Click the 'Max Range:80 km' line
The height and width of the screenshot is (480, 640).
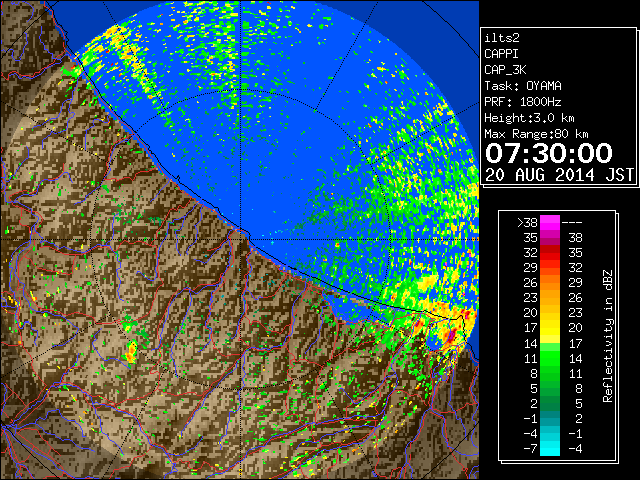click(536, 134)
